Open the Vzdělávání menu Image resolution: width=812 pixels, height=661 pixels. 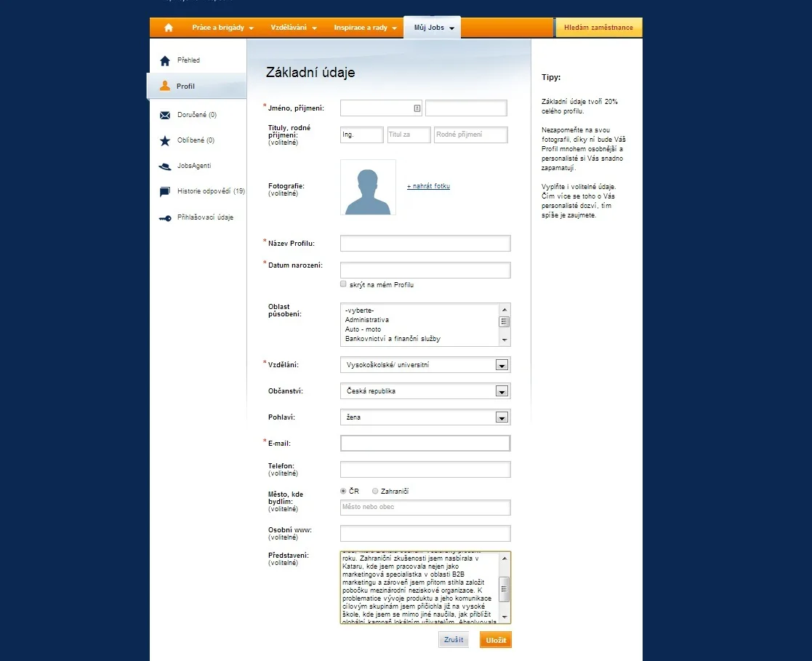tap(293, 28)
